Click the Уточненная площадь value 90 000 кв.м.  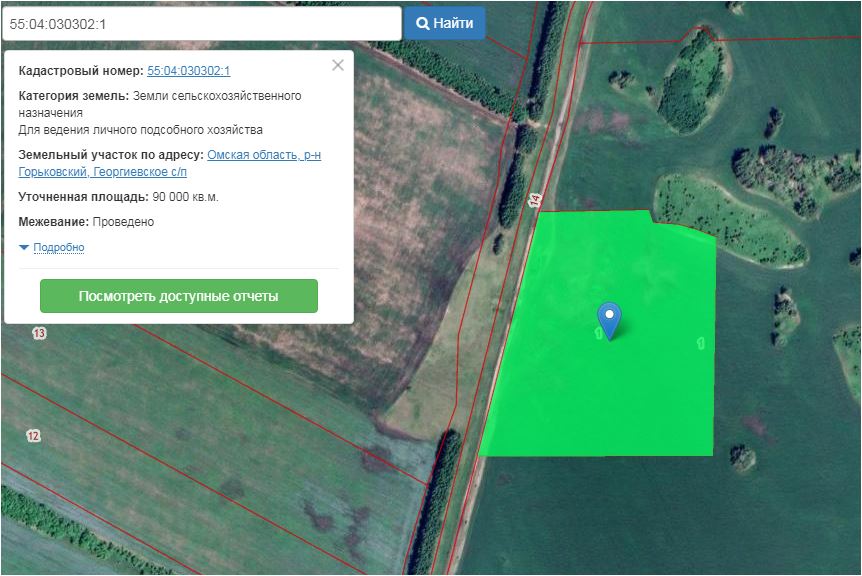185,197
